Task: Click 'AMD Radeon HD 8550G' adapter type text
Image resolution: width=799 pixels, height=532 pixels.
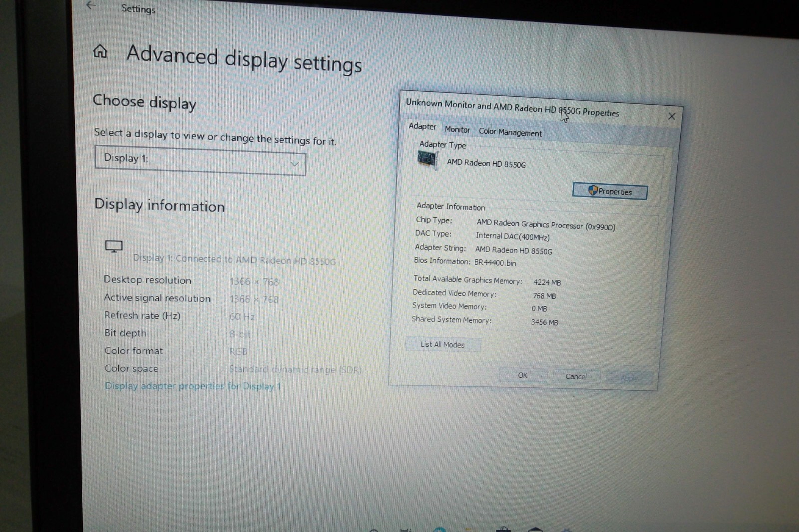Action: pyautogui.click(x=486, y=163)
